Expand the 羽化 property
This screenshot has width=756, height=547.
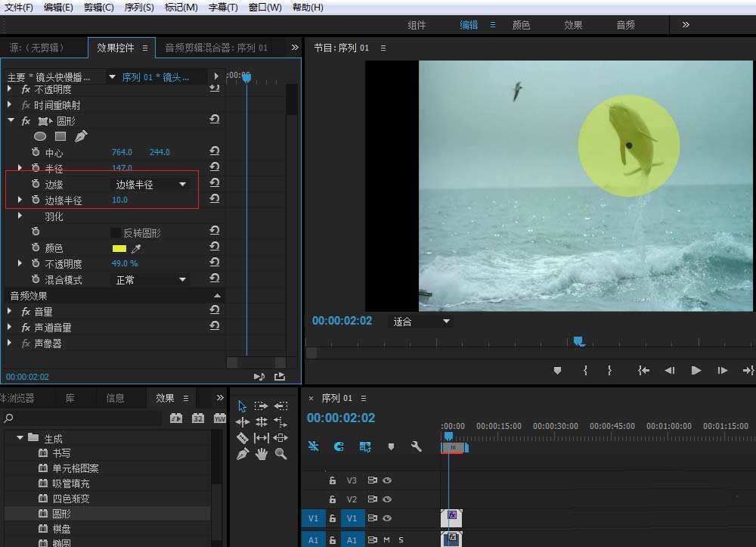pyautogui.click(x=20, y=216)
